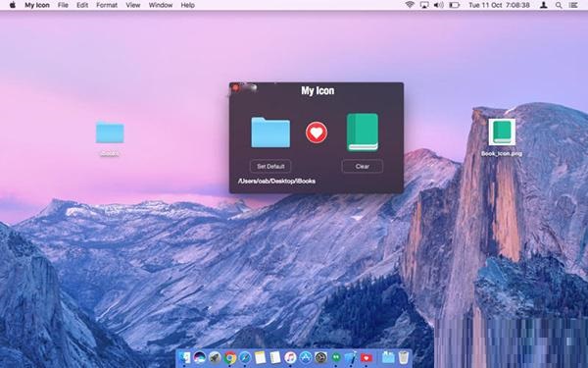Close the My Icon window
Image resolution: width=588 pixels, height=368 pixels.
click(235, 88)
